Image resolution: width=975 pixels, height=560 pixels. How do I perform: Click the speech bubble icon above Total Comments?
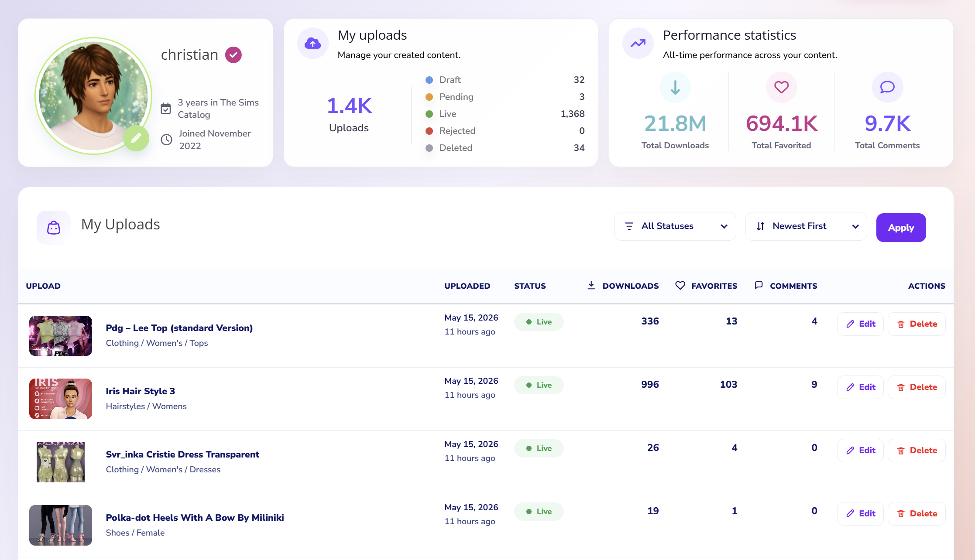click(887, 87)
